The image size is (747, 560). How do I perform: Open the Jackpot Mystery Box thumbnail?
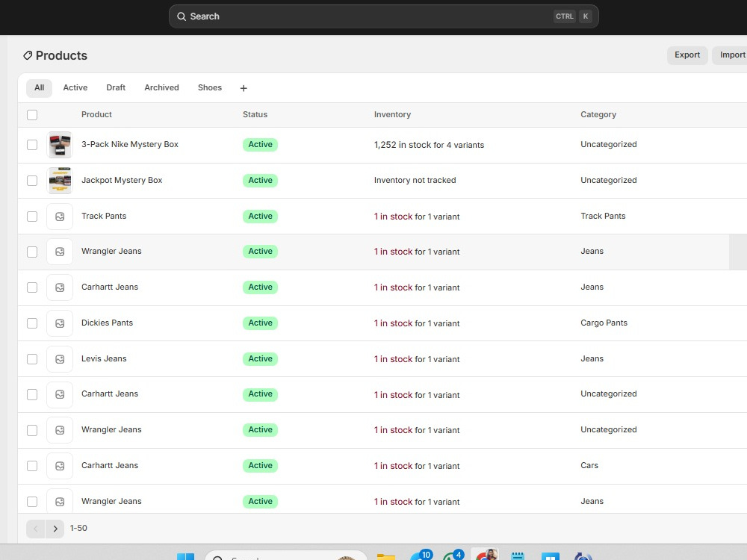[60, 181]
